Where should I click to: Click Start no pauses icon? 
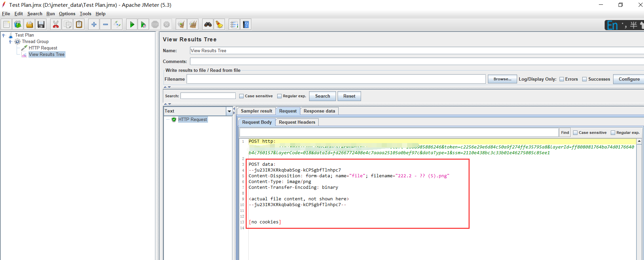(144, 24)
